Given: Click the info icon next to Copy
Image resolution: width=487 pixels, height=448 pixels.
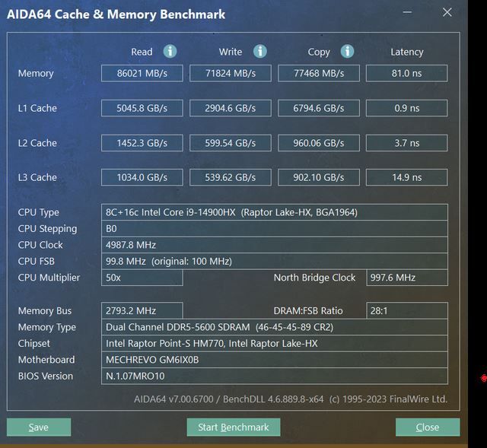Looking at the screenshot, I should click(x=348, y=51).
